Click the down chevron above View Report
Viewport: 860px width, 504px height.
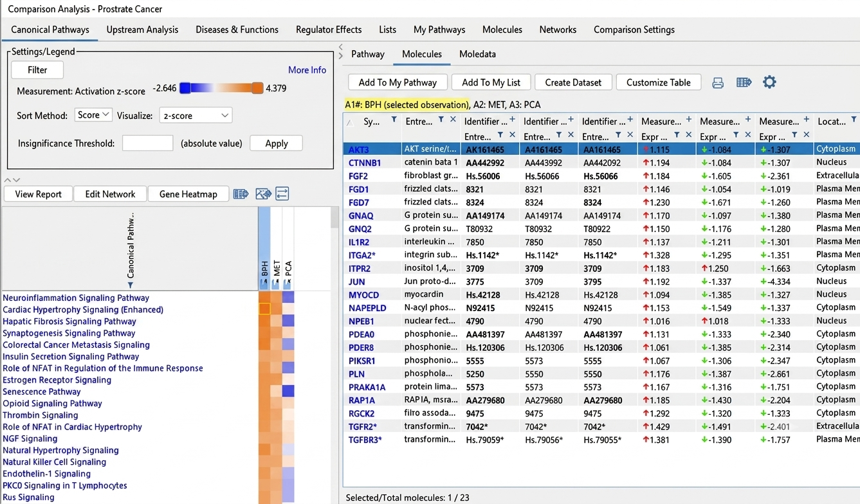click(17, 180)
